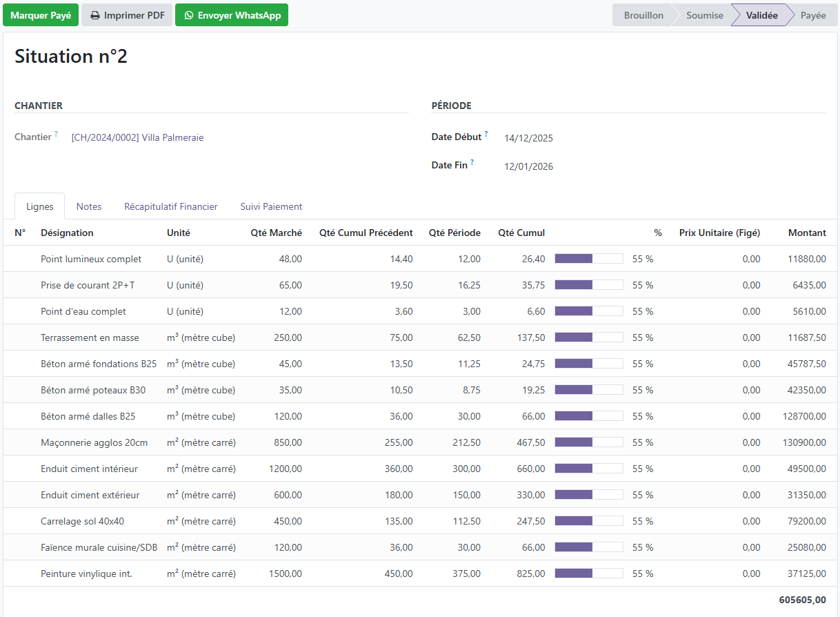Open the Récapitulatif Financier tab
The height and width of the screenshot is (617, 840).
[x=171, y=206]
